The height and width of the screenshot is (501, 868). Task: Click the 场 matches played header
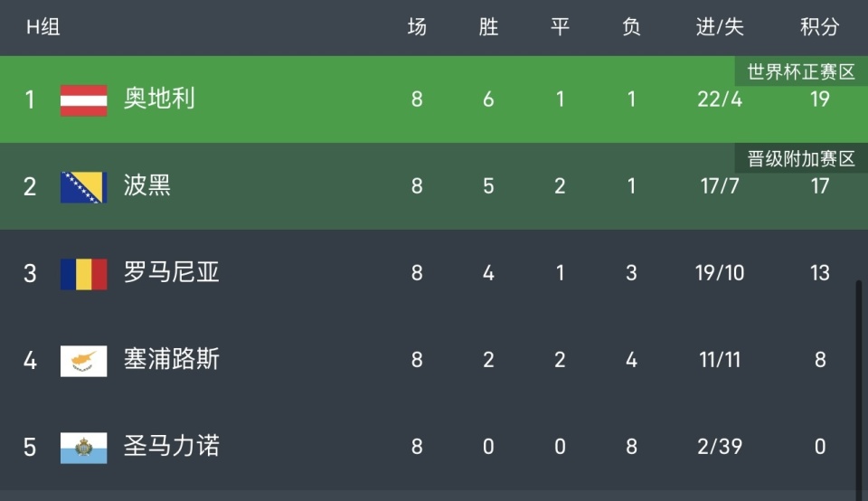[x=416, y=27]
